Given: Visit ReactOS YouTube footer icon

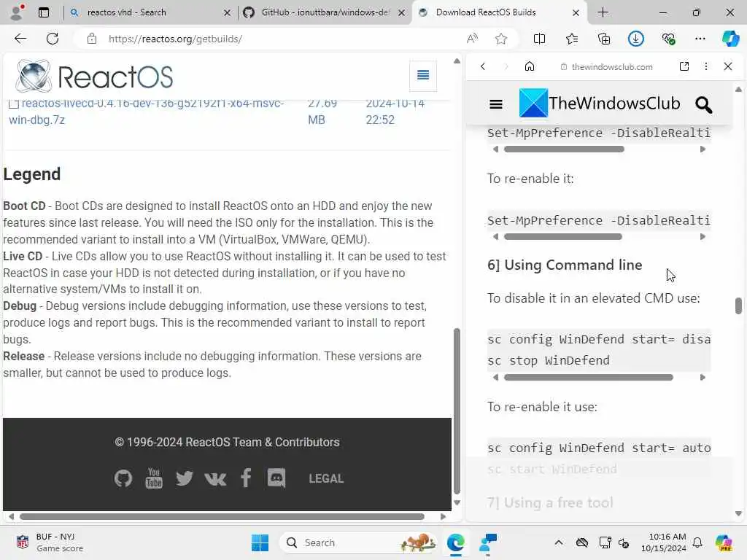Looking at the screenshot, I should 154,478.
